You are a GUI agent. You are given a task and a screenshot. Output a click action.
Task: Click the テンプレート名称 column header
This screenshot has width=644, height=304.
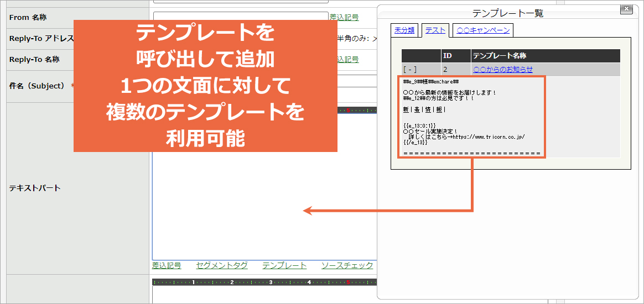pyautogui.click(x=546, y=56)
